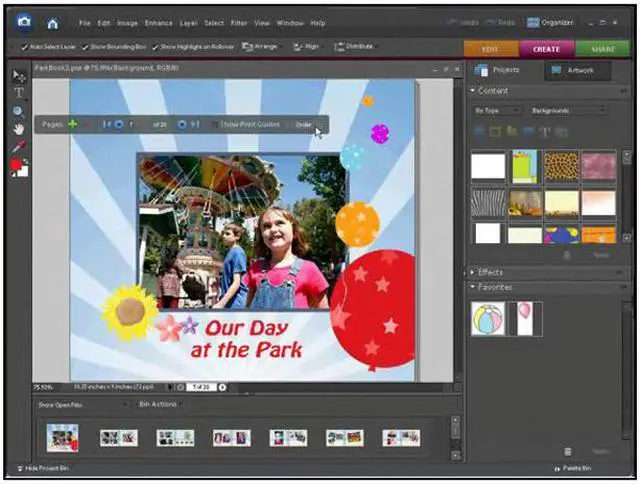The image size is (640, 484).
Task: Open the cover page thumbnail in Project Bin
Action: 62,438
